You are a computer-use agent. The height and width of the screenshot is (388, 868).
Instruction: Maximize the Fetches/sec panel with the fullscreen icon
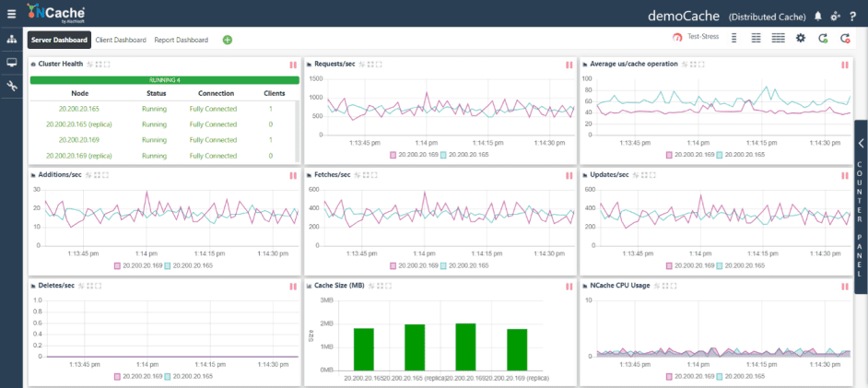coord(374,175)
